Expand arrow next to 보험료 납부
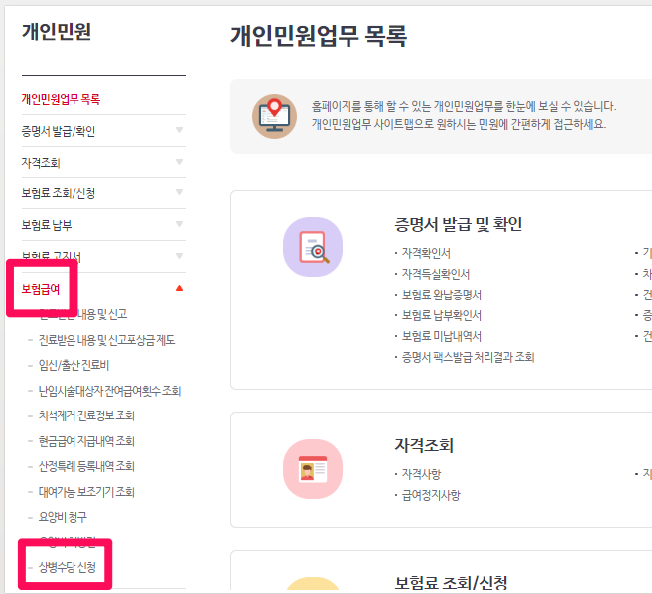This screenshot has height=594, width=652. click(x=179, y=224)
